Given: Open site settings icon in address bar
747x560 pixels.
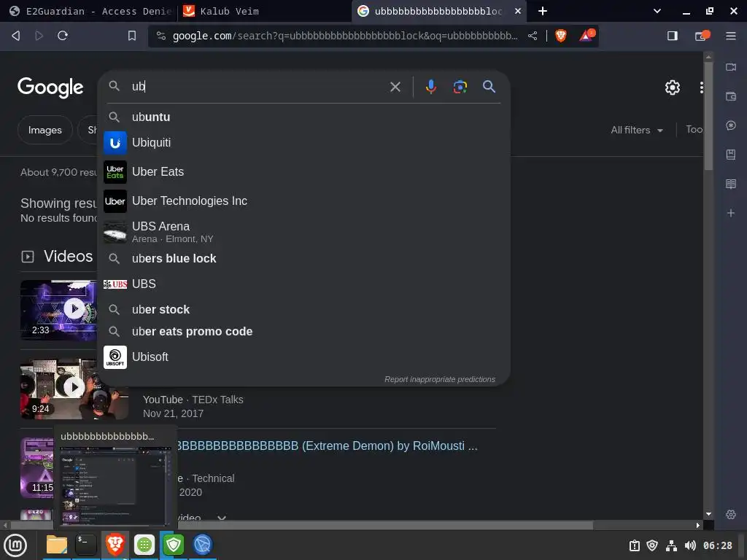Looking at the screenshot, I should tap(161, 36).
